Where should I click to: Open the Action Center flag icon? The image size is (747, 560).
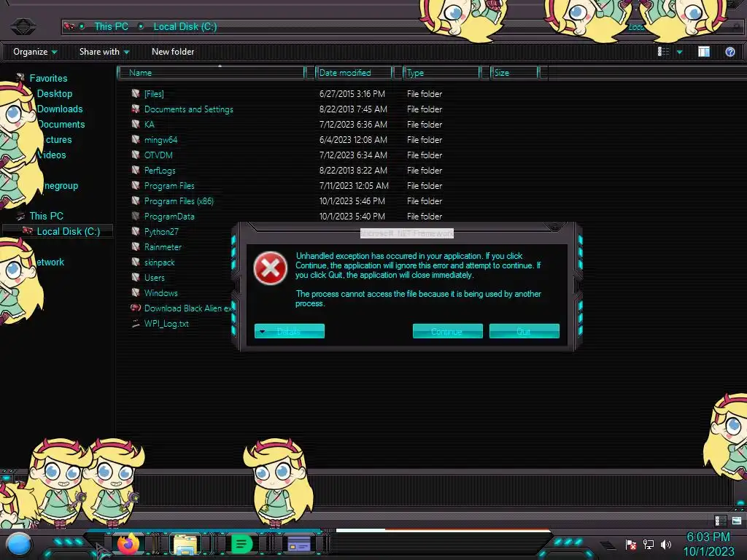[631, 545]
